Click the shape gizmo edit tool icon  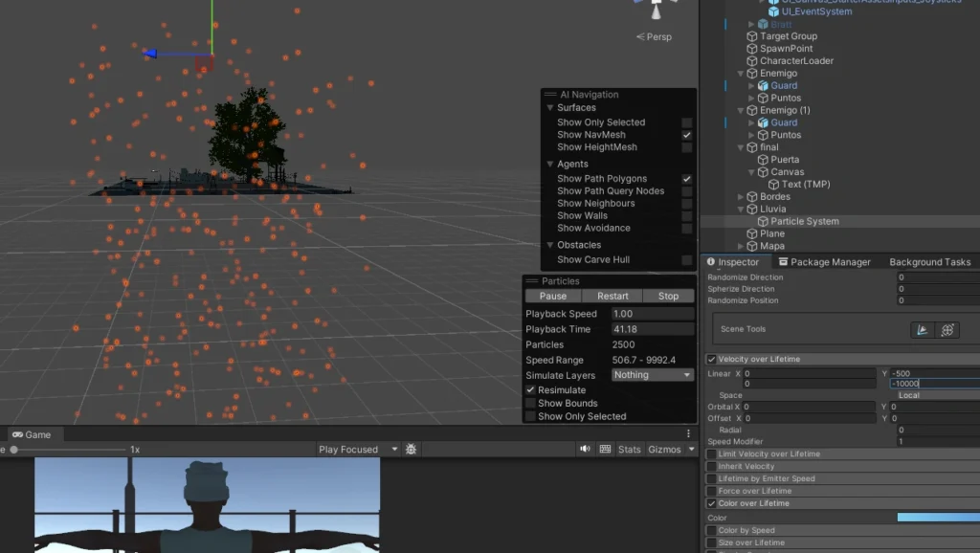(x=923, y=329)
